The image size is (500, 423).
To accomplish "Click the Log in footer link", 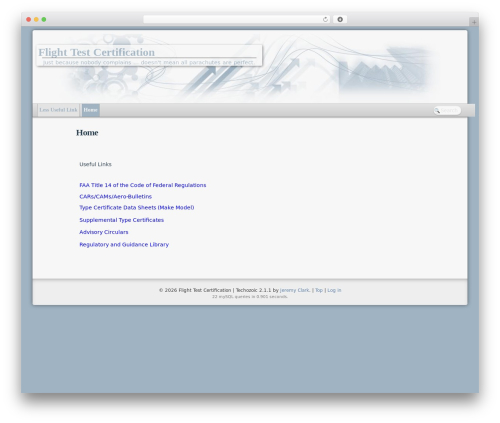I will pos(334,290).
